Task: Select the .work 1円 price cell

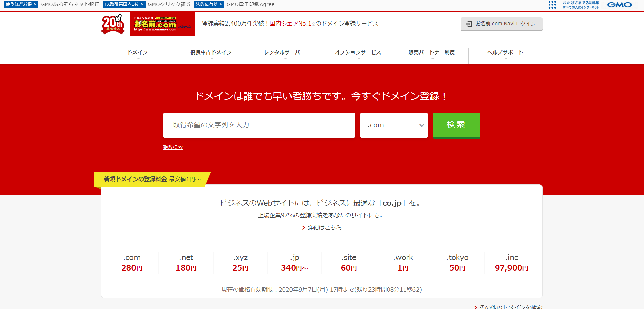Action: pyautogui.click(x=403, y=263)
